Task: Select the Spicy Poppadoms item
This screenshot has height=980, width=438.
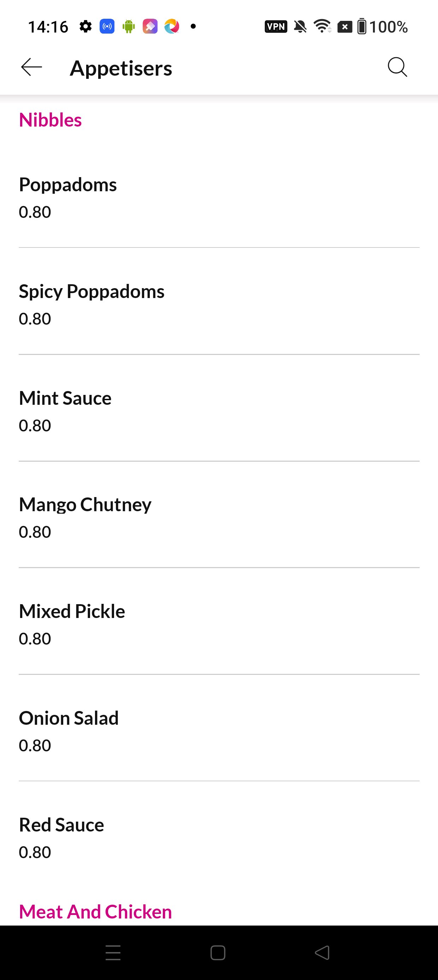Action: [219, 304]
